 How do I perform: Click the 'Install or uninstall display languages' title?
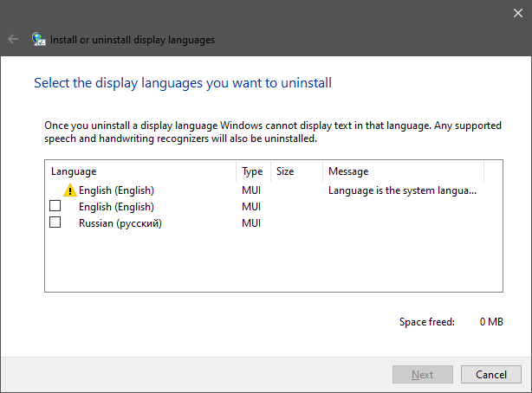[x=133, y=40]
